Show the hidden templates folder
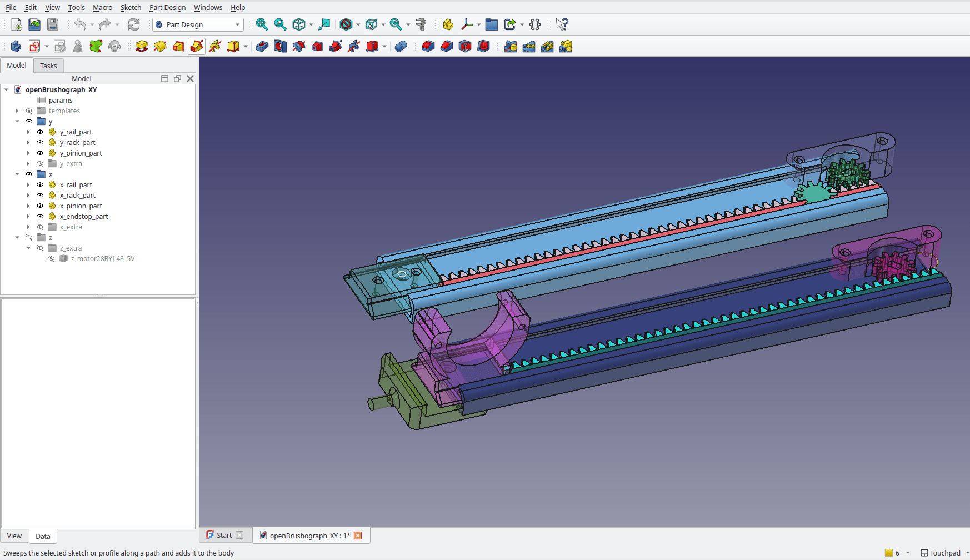This screenshot has width=970, height=560. point(29,111)
